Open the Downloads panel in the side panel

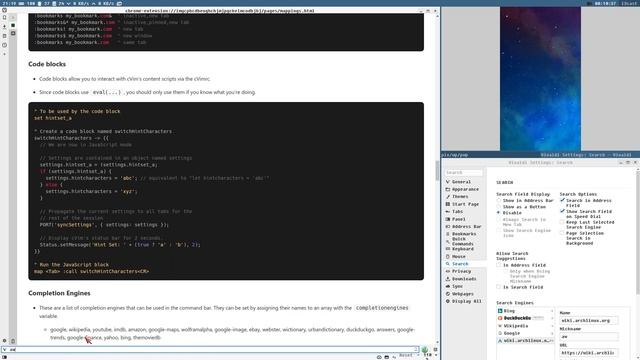(4, 27)
